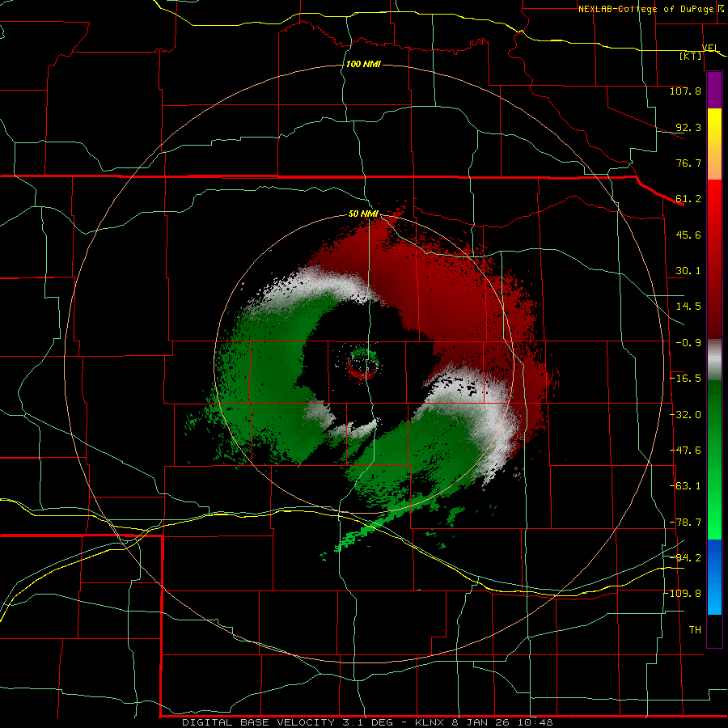Image resolution: width=728 pixels, height=728 pixels.
Task: Select the 107.8 velocity scale value
Action: 685,91
